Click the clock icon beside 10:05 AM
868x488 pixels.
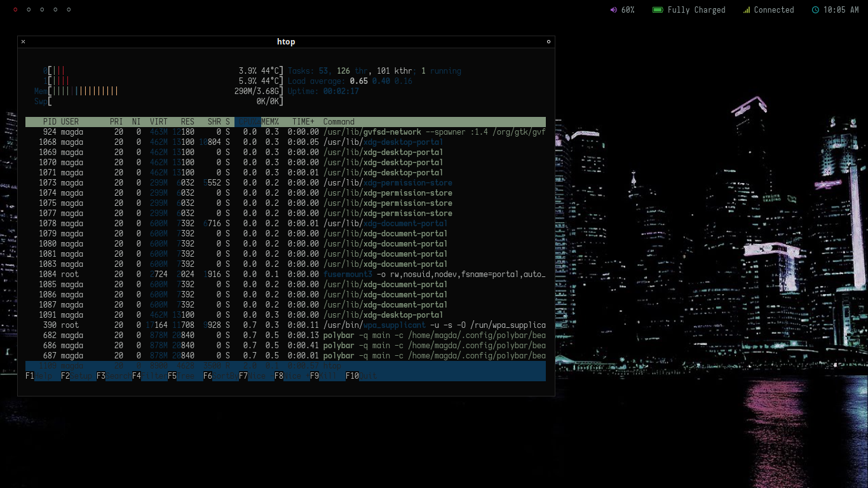815,10
